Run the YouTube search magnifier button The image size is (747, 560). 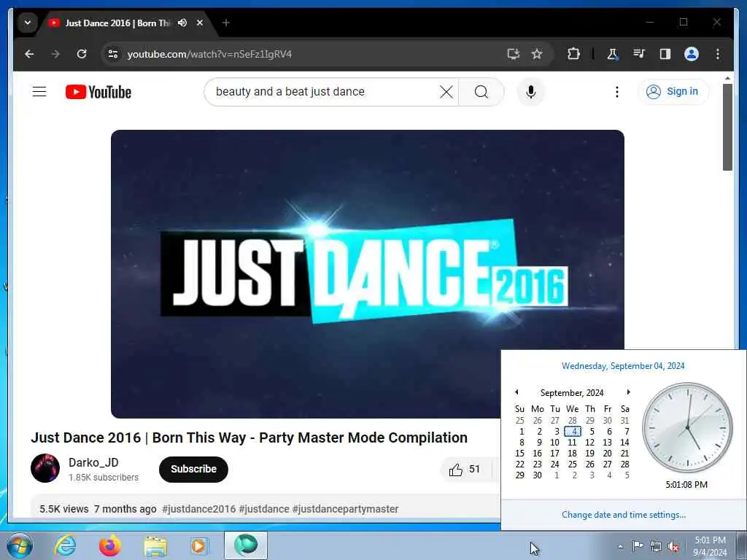[x=481, y=91]
